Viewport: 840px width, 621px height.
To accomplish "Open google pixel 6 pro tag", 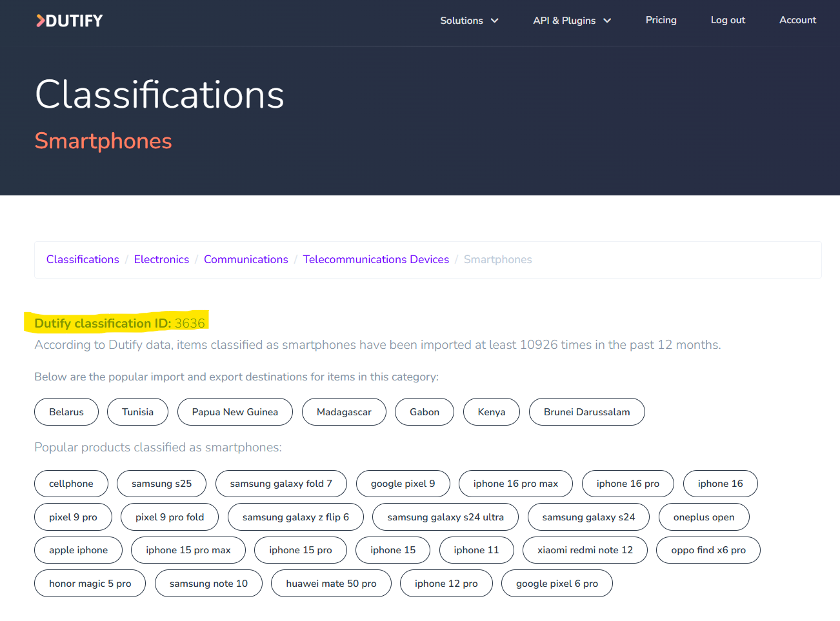I will tap(557, 584).
